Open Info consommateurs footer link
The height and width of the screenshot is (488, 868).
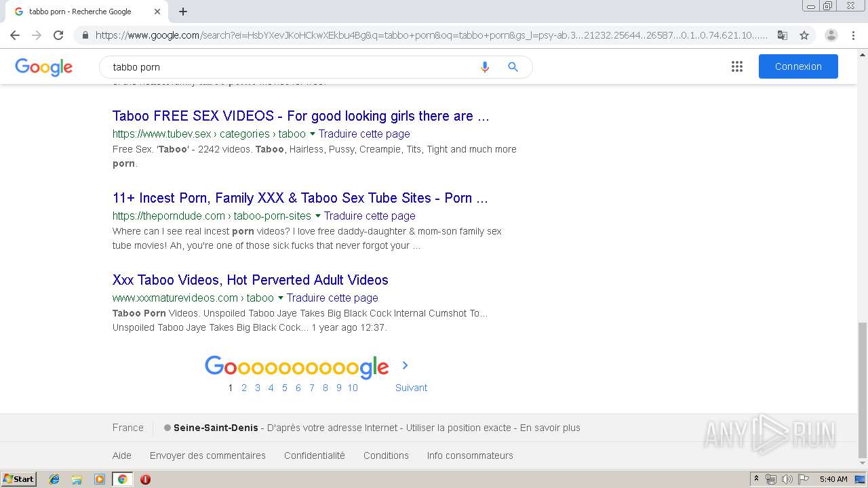pos(470,455)
